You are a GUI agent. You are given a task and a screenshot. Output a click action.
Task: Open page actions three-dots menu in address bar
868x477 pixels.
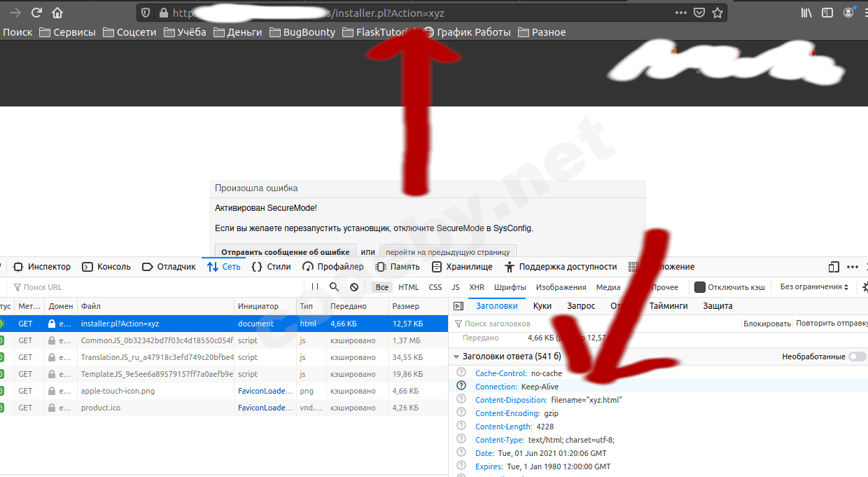click(x=681, y=13)
